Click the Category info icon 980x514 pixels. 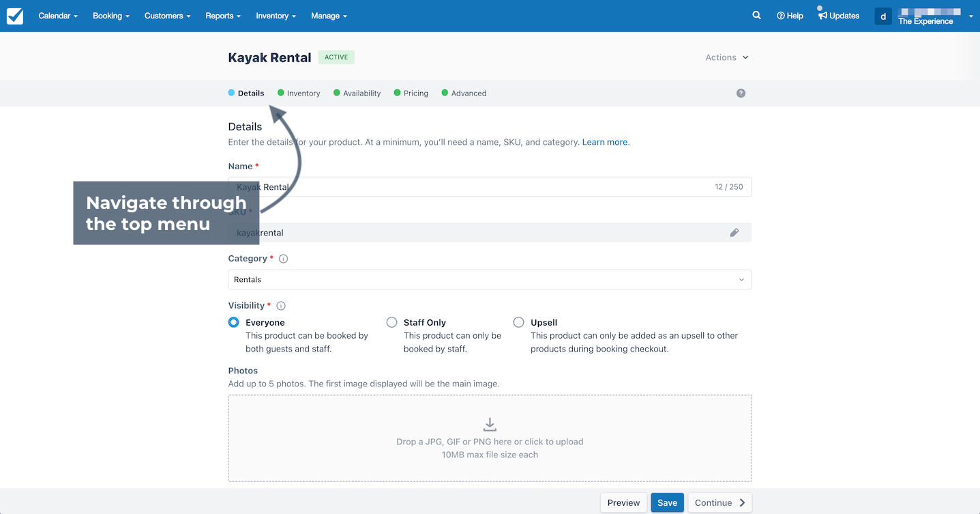284,259
